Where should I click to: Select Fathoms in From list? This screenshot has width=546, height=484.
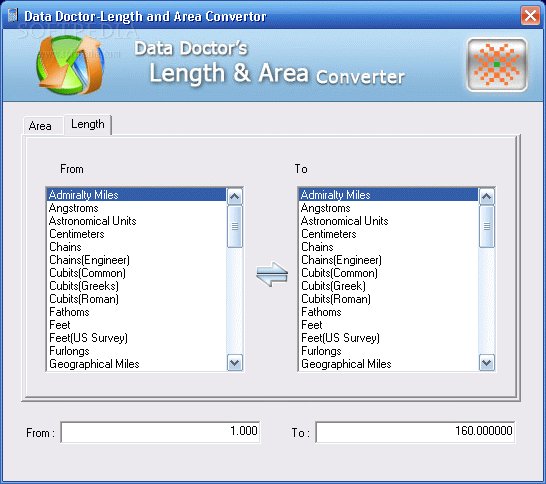[x=136, y=312]
